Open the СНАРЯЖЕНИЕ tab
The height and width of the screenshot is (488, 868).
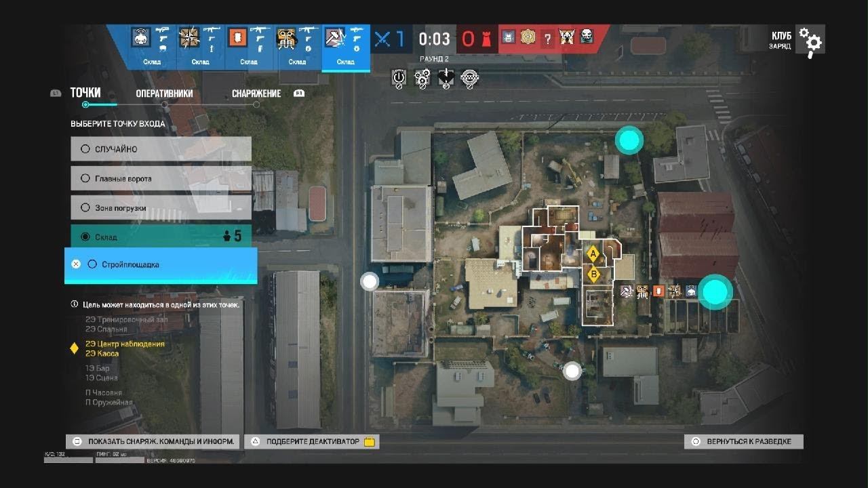[x=256, y=94]
